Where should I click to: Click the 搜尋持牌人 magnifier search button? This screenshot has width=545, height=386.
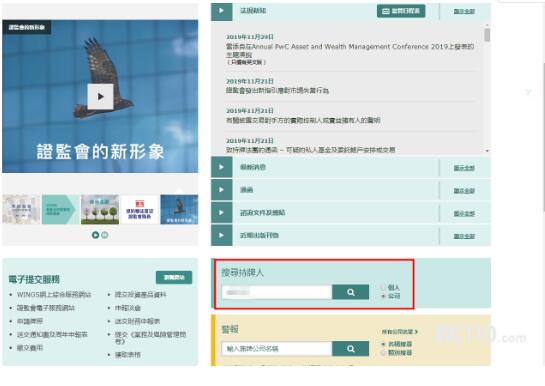(x=350, y=292)
